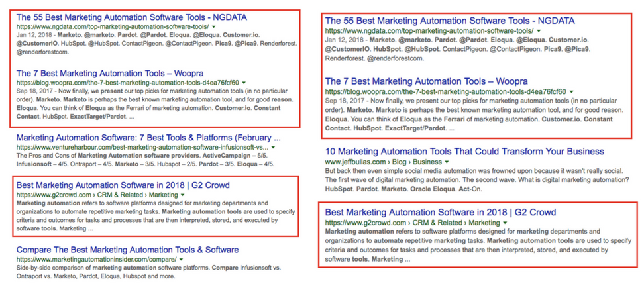Open 'Marketing Automation Software: 7 Best Tools & Platforms' link
The height and width of the screenshot is (304, 644).
[148, 138]
